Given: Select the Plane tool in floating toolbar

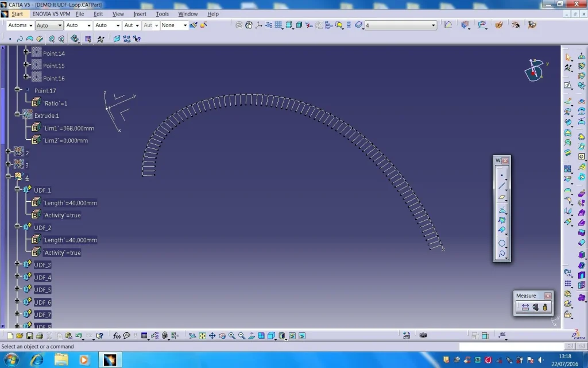Looking at the screenshot, I should (x=502, y=197).
